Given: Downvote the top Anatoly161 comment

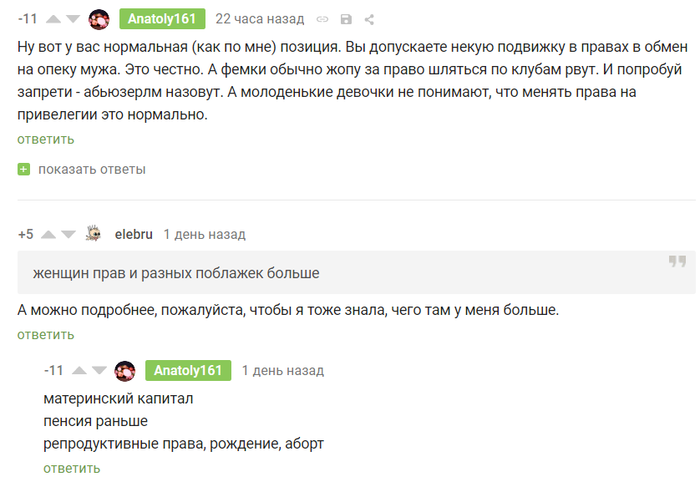Looking at the screenshot, I should (x=72, y=19).
